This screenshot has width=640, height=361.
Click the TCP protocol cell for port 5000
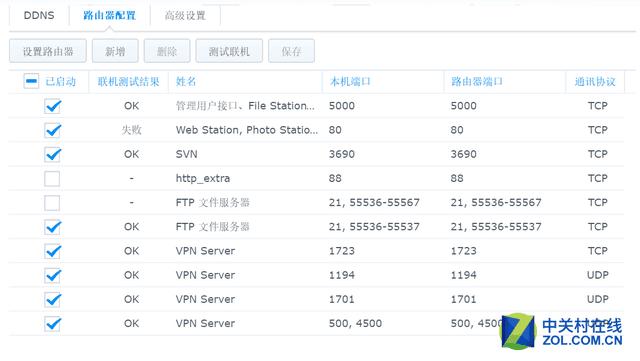tap(598, 106)
